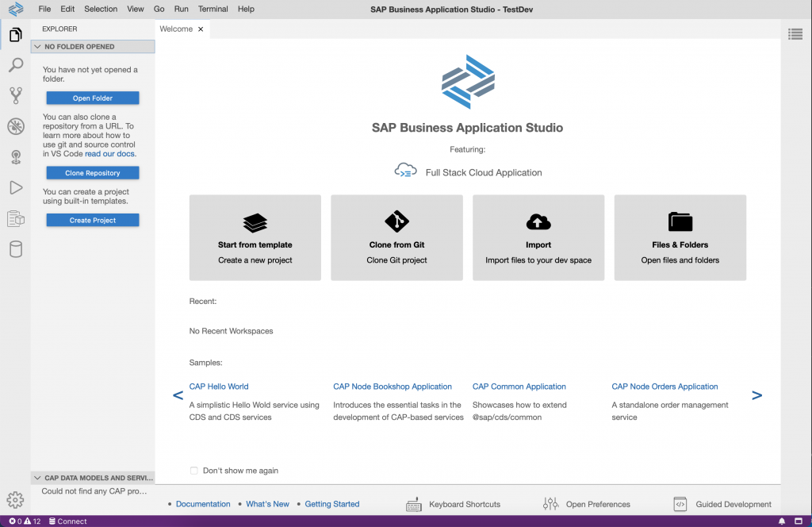Click the Create Project button
This screenshot has height=527, width=812.
point(93,220)
